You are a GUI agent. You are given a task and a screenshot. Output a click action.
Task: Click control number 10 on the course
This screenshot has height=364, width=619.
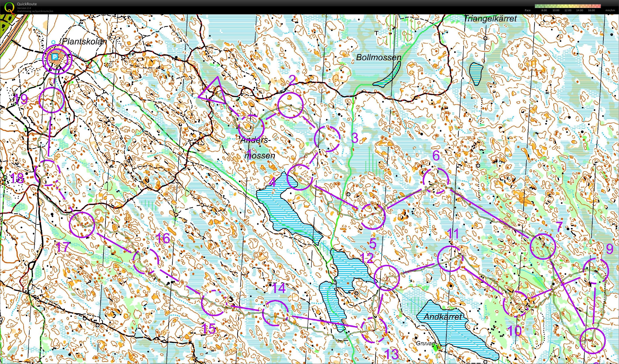pyautogui.click(x=514, y=331)
